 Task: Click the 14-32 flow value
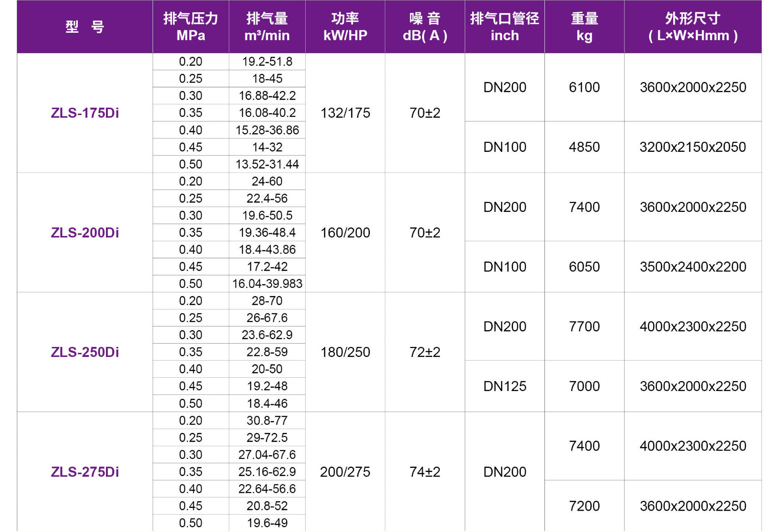(267, 147)
